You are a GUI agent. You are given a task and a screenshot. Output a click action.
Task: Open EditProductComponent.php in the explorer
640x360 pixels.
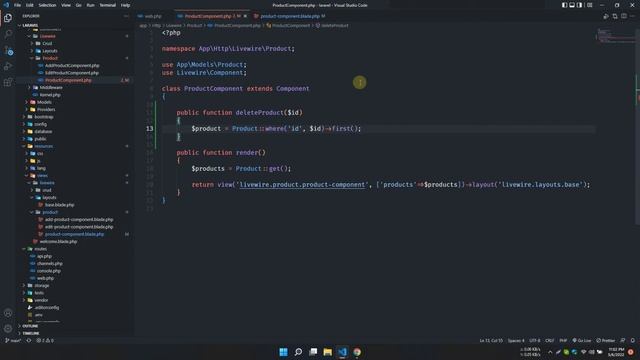72,73
